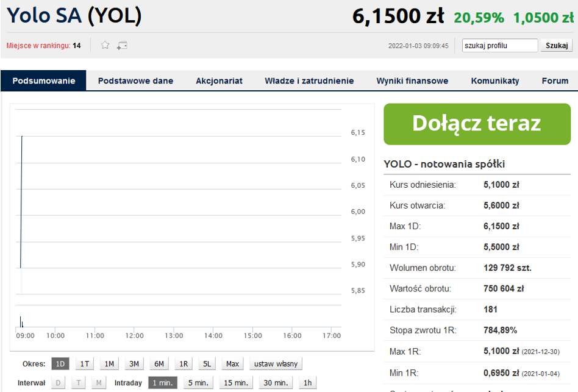
Task: Set chart period to 1M
Action: pos(109,363)
